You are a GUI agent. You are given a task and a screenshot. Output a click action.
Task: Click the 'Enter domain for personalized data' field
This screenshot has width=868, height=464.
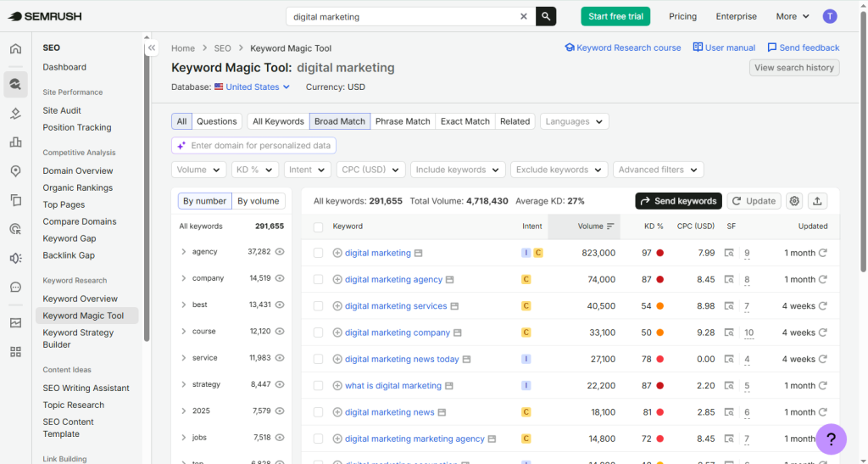(253, 146)
